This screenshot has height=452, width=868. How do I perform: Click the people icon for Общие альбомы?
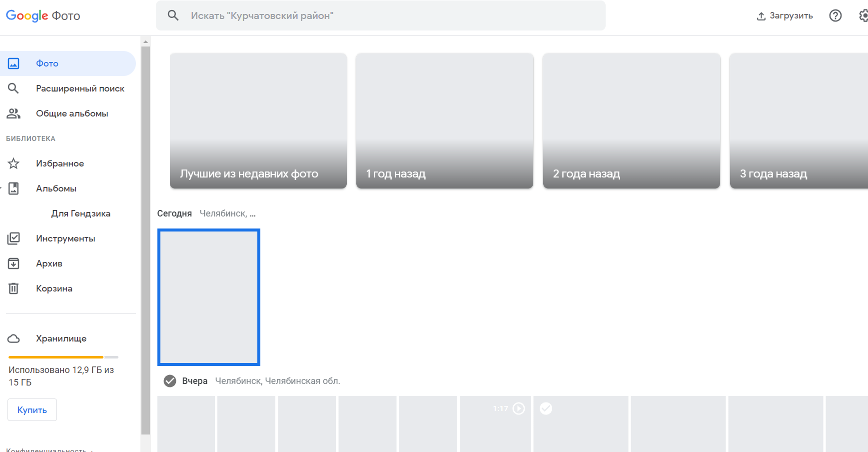[x=13, y=113]
